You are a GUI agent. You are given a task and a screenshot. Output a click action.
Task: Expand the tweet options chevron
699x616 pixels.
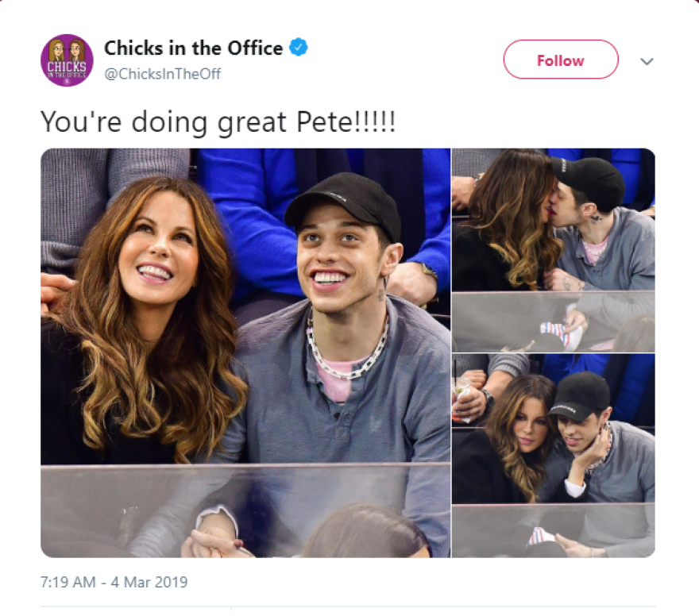647,61
